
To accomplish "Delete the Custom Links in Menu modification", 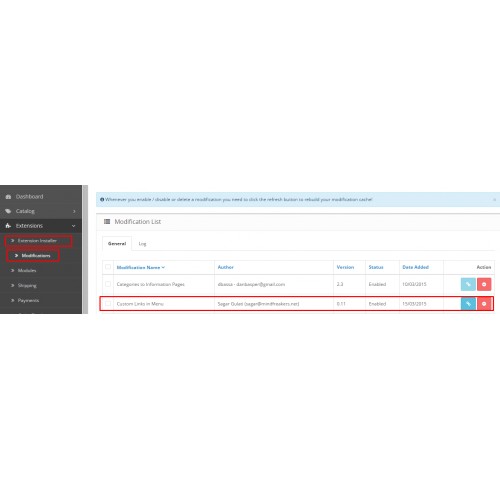I will coord(484,304).
